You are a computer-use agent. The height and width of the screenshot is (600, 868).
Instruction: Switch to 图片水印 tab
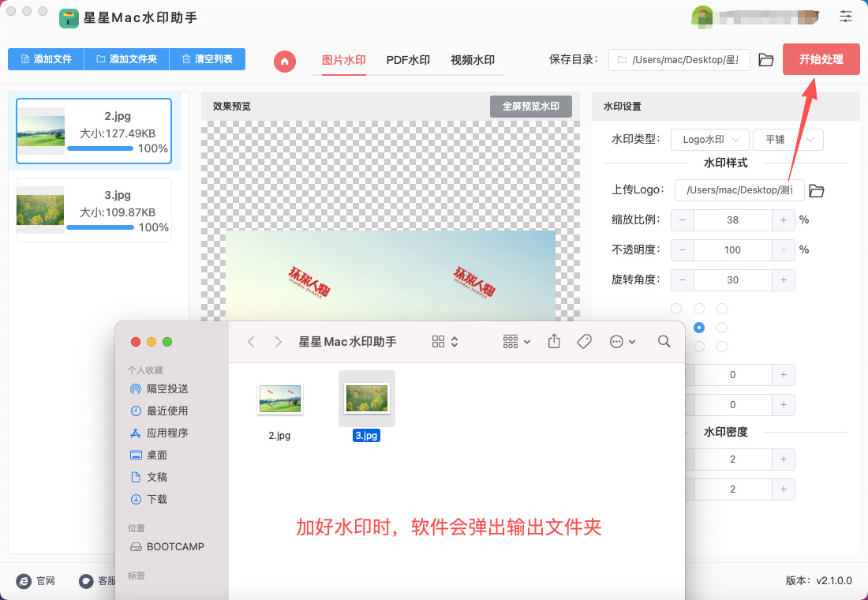tap(344, 60)
